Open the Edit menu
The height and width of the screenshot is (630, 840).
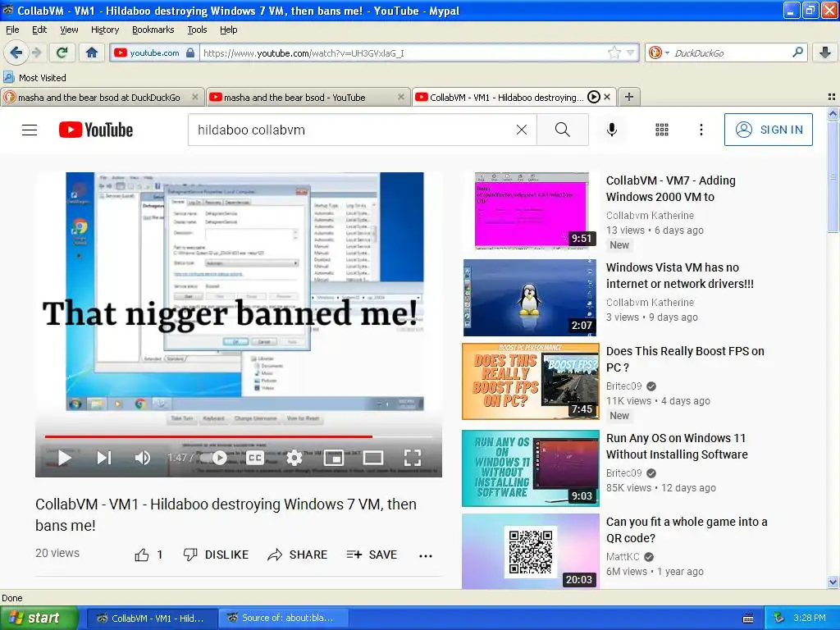(x=39, y=30)
